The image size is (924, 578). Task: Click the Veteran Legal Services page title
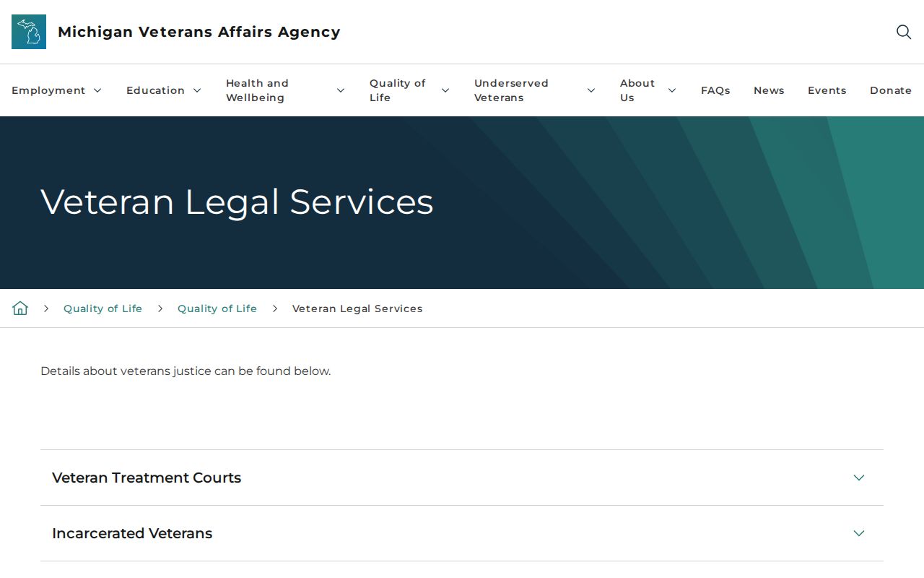pyautogui.click(x=237, y=202)
